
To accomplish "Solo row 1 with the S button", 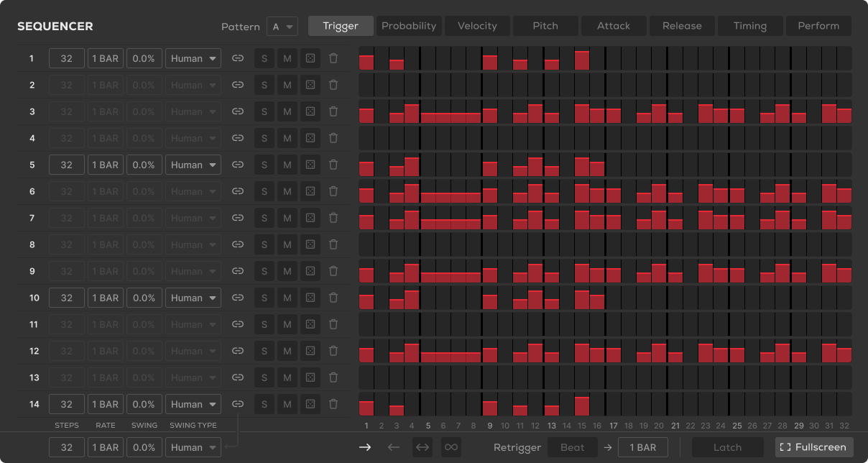I will pos(264,58).
